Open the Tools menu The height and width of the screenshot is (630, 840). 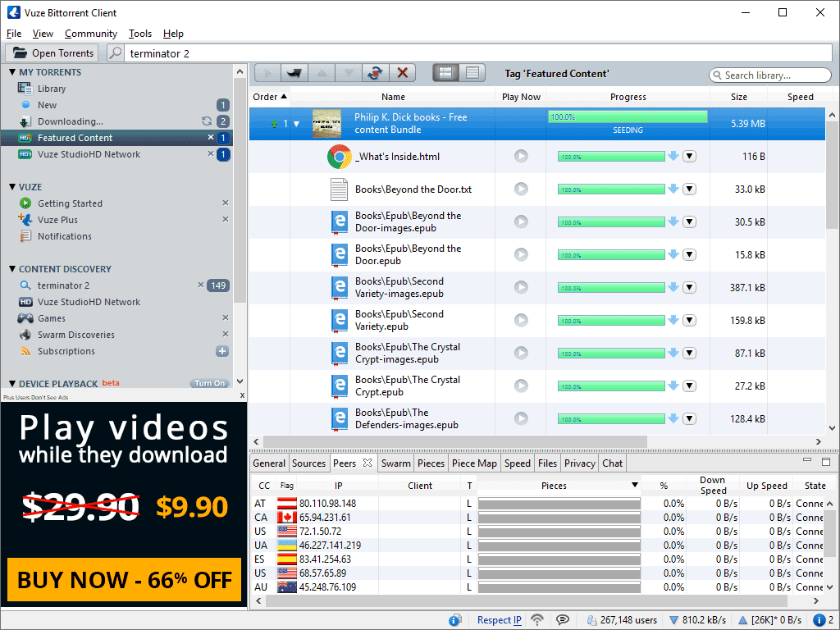139,34
